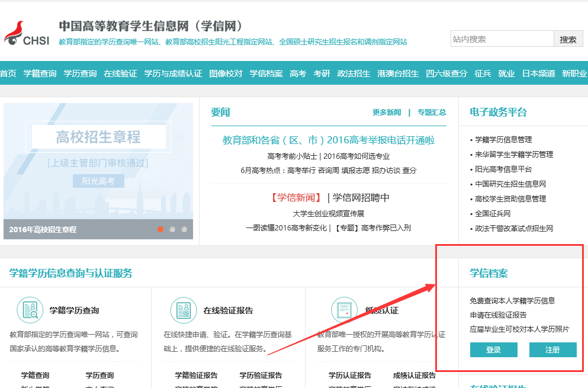The height and width of the screenshot is (388, 588).
Task: Open the 专题汇总 link
Action: click(x=432, y=113)
